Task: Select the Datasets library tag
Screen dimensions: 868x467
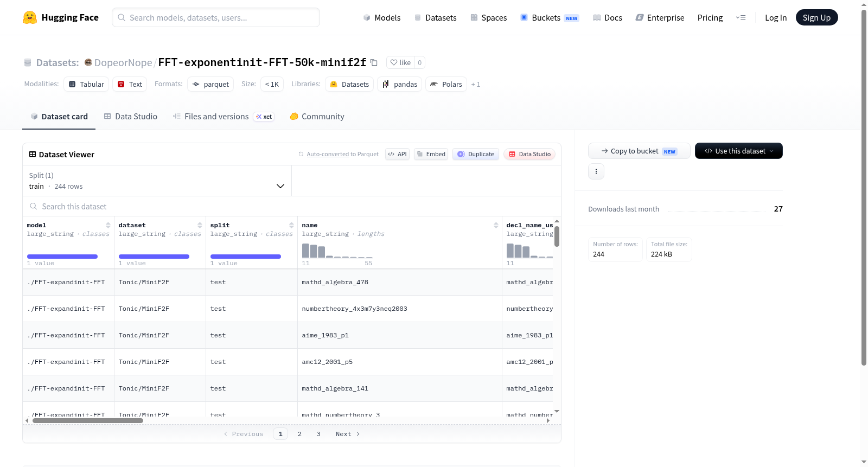Action: tap(349, 84)
